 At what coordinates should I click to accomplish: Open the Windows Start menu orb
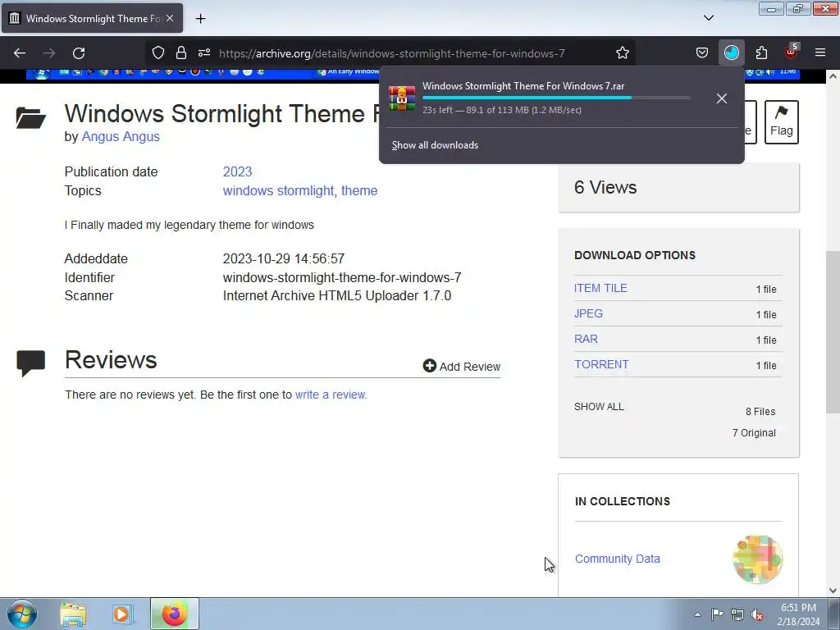[x=22, y=614]
